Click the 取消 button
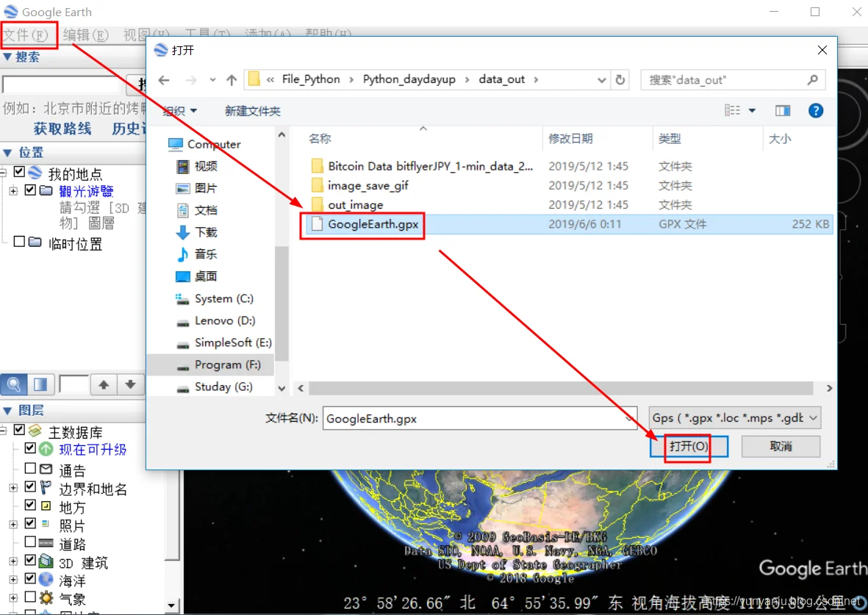This screenshot has height=615, width=868. (781, 446)
